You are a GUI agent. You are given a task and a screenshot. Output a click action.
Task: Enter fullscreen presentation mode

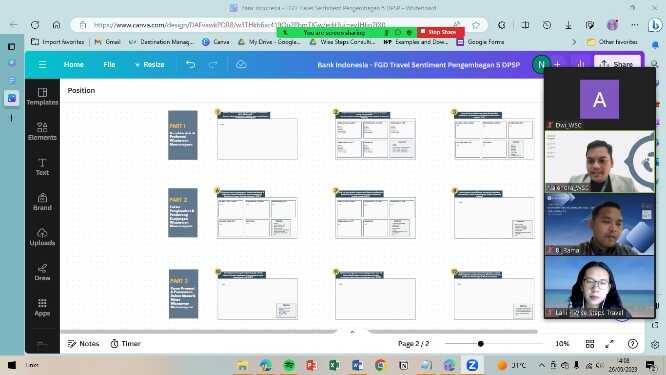pyautogui.click(x=610, y=344)
